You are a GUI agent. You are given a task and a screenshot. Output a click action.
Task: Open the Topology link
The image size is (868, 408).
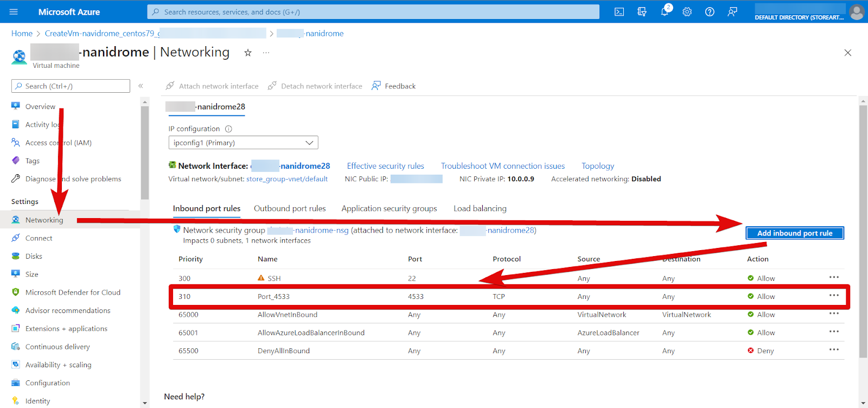(598, 166)
